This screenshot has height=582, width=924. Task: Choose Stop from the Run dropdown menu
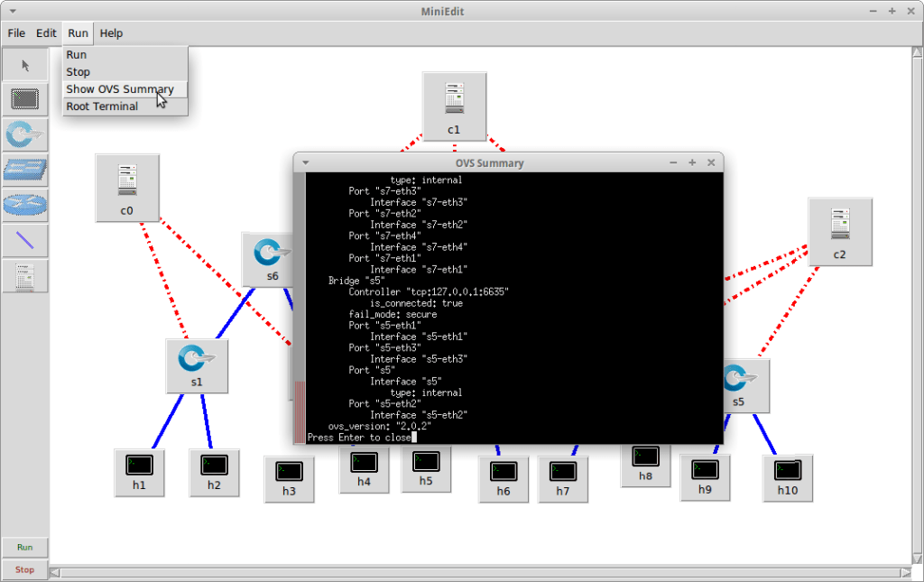(x=125, y=72)
